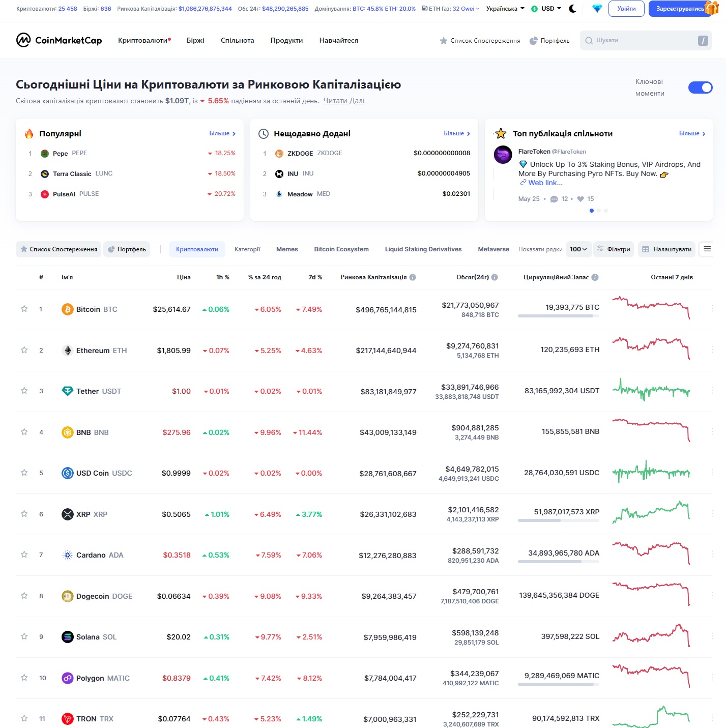
Task: Click second carousel dot in community card
Action: 599,211
